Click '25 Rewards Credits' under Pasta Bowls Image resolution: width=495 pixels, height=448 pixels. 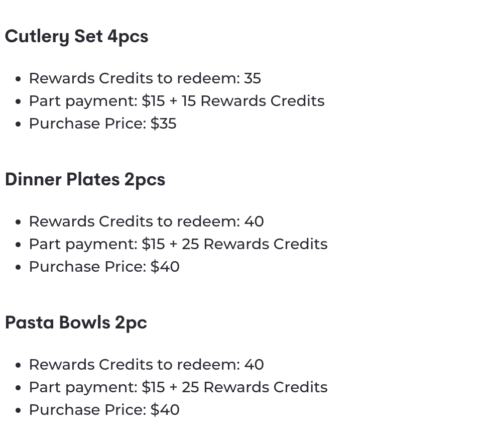click(x=255, y=387)
